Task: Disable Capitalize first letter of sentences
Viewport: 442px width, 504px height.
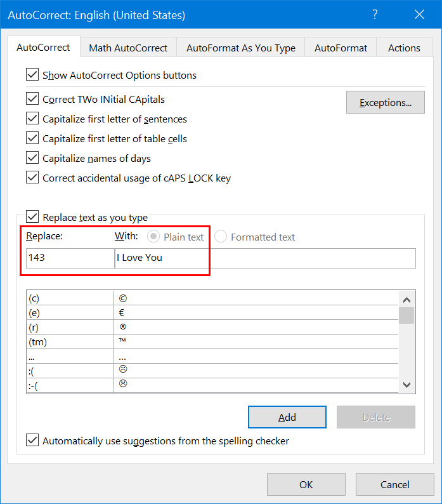Action: click(x=32, y=119)
